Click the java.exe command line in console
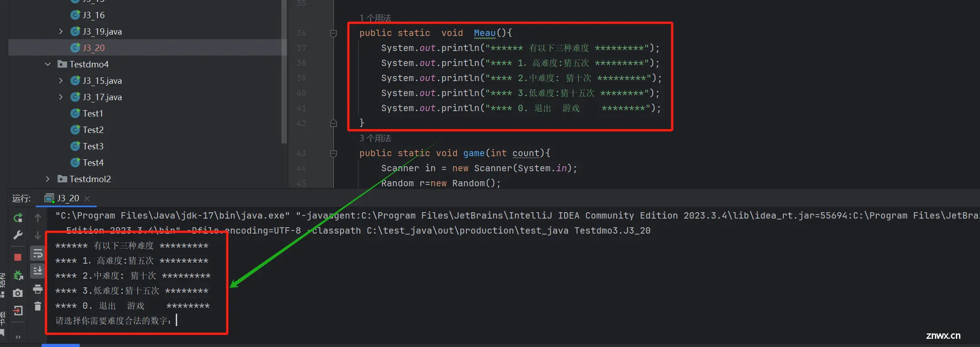 point(517,215)
